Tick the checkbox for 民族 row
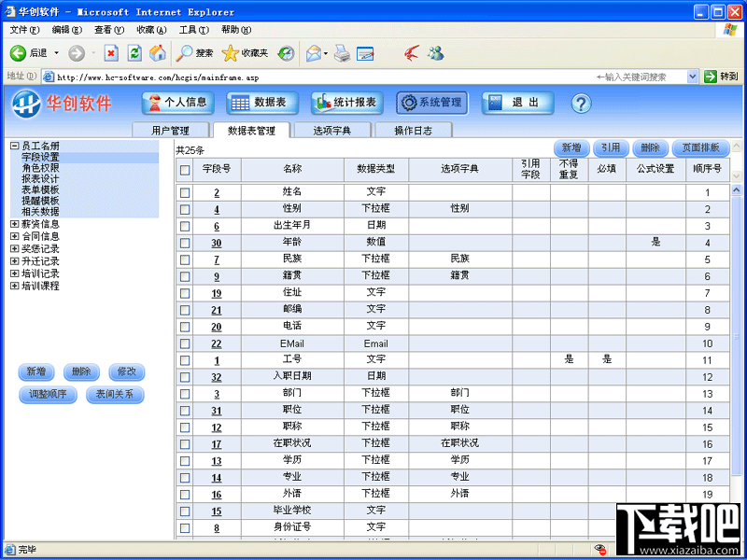 185,260
